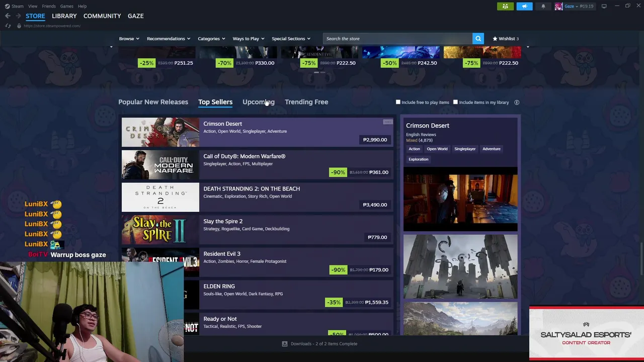Reload the store page with refresh icon

click(x=8, y=26)
